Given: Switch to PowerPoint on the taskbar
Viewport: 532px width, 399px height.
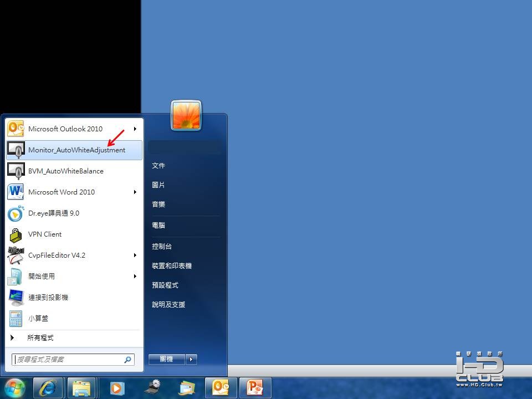Looking at the screenshot, I should point(255,388).
